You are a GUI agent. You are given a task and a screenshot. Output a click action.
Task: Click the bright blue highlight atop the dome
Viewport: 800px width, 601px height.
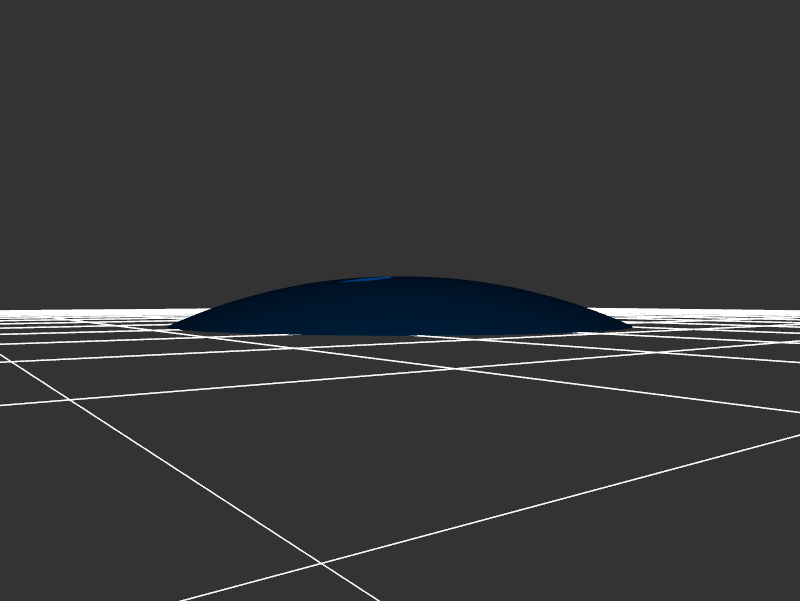[x=366, y=280]
